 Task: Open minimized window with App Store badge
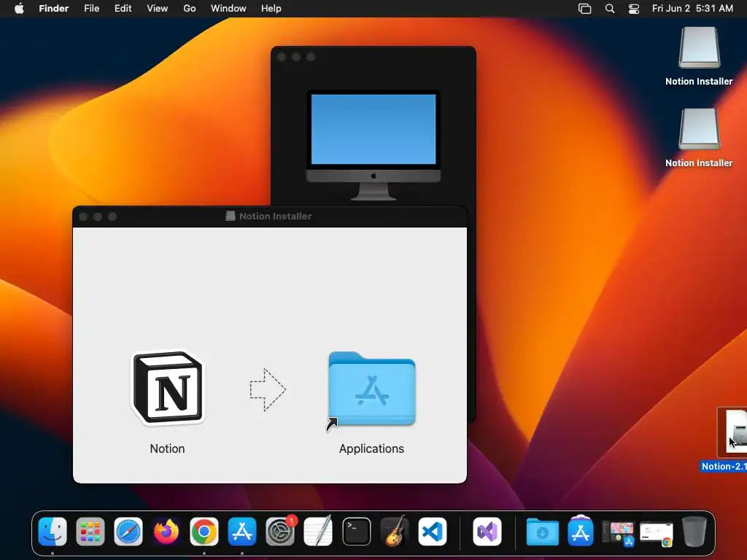coord(619,533)
